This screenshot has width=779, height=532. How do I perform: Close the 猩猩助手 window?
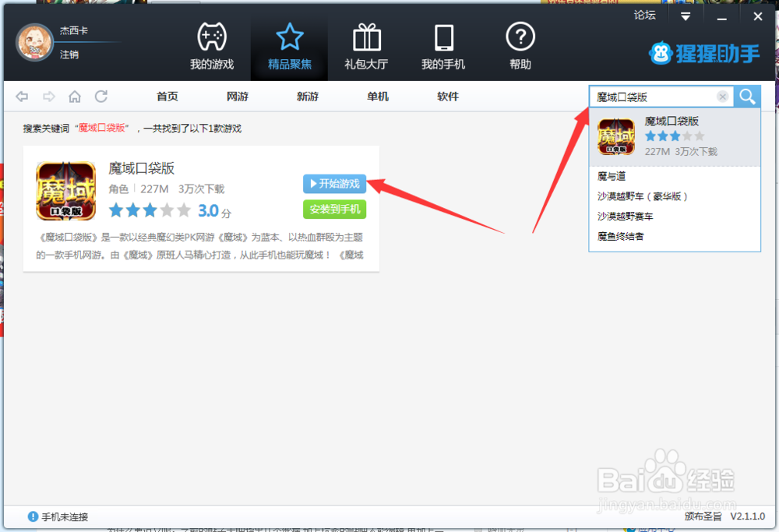(x=758, y=16)
